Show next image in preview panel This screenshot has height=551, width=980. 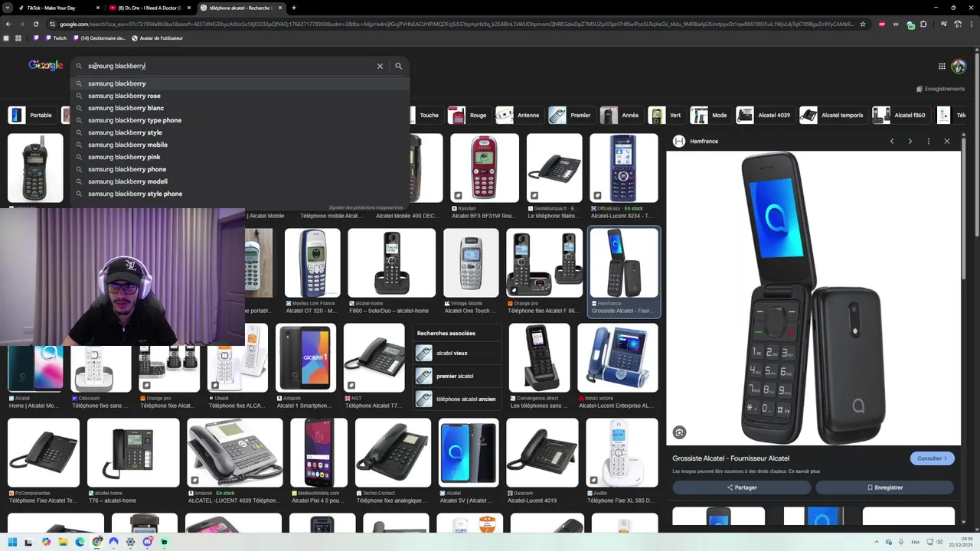pyautogui.click(x=910, y=142)
